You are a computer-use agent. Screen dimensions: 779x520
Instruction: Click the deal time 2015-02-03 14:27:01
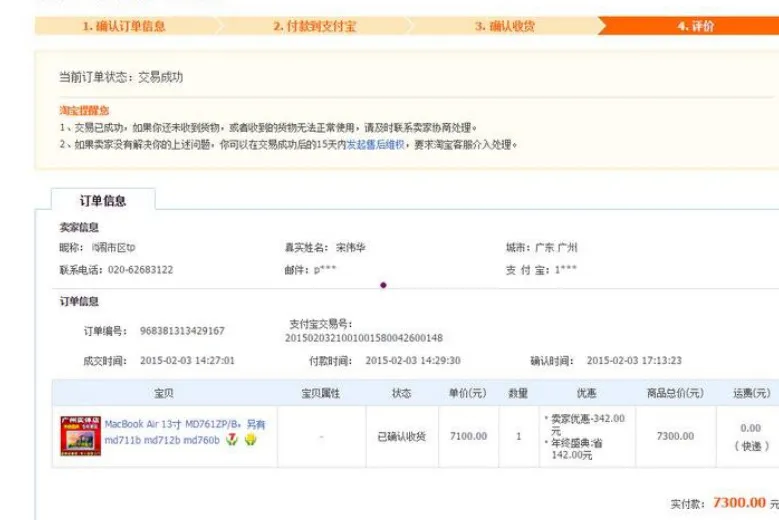(187, 361)
